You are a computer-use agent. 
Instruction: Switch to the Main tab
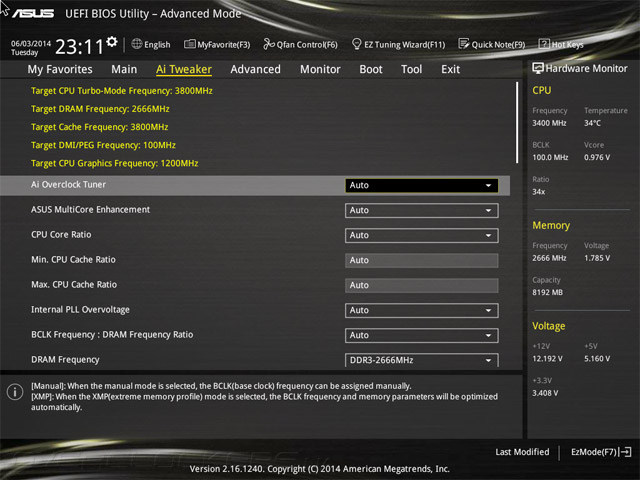[x=124, y=69]
